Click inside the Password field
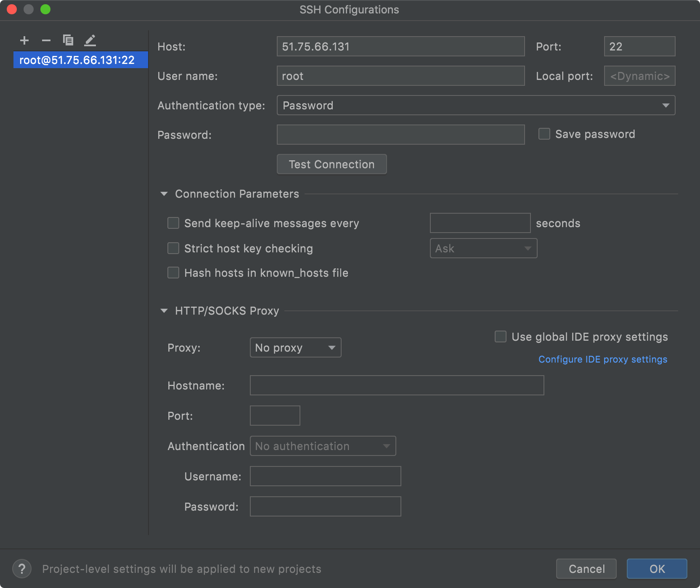This screenshot has height=588, width=700. [400, 135]
